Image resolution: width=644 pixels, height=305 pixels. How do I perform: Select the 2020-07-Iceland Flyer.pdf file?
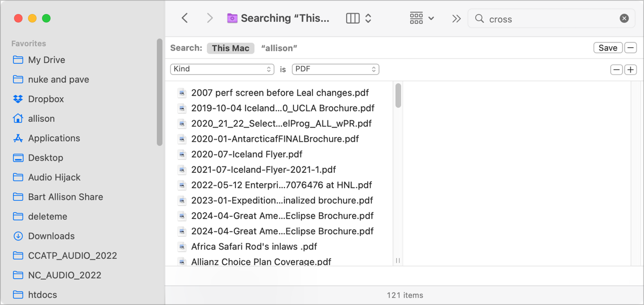click(247, 154)
